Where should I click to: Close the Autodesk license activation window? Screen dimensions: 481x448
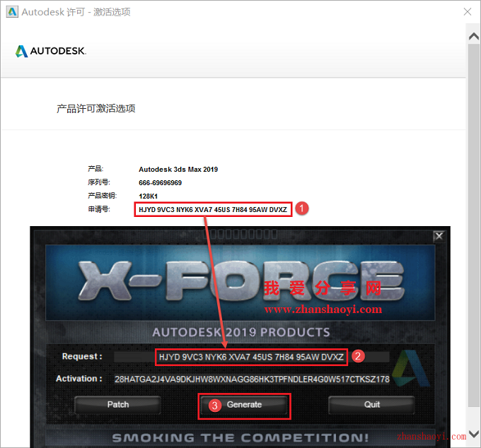(x=467, y=12)
